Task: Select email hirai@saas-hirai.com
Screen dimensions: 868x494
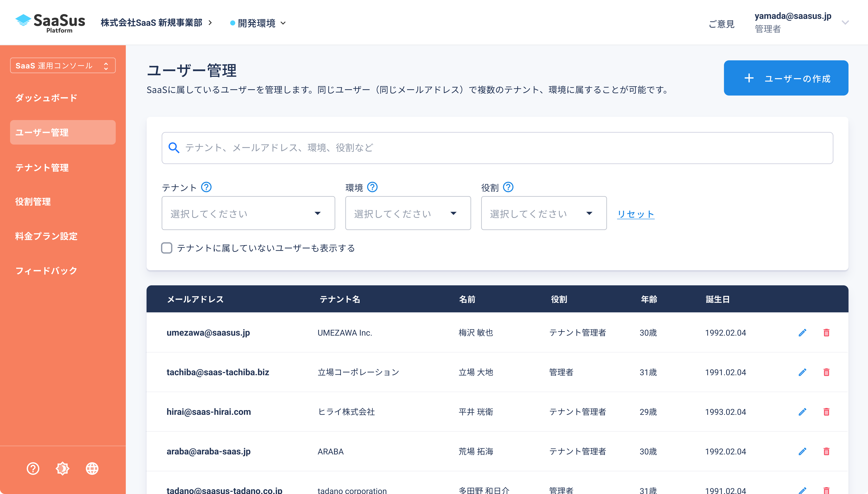Action: (209, 412)
